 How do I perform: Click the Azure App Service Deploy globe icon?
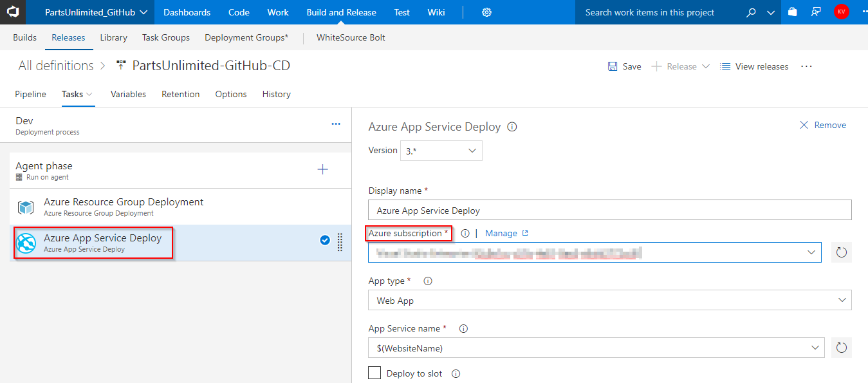click(26, 243)
